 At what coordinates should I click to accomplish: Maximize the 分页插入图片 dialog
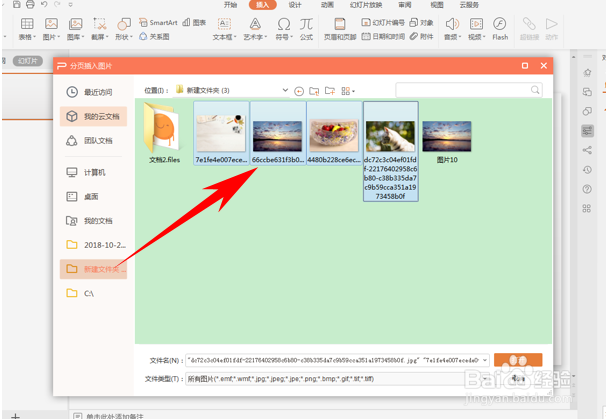pos(525,66)
